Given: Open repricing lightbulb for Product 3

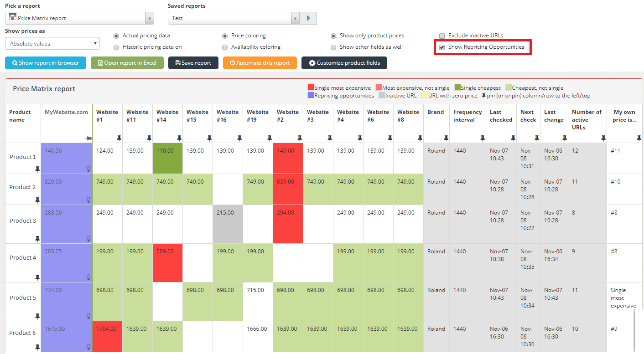Looking at the screenshot, I should pyautogui.click(x=88, y=238).
